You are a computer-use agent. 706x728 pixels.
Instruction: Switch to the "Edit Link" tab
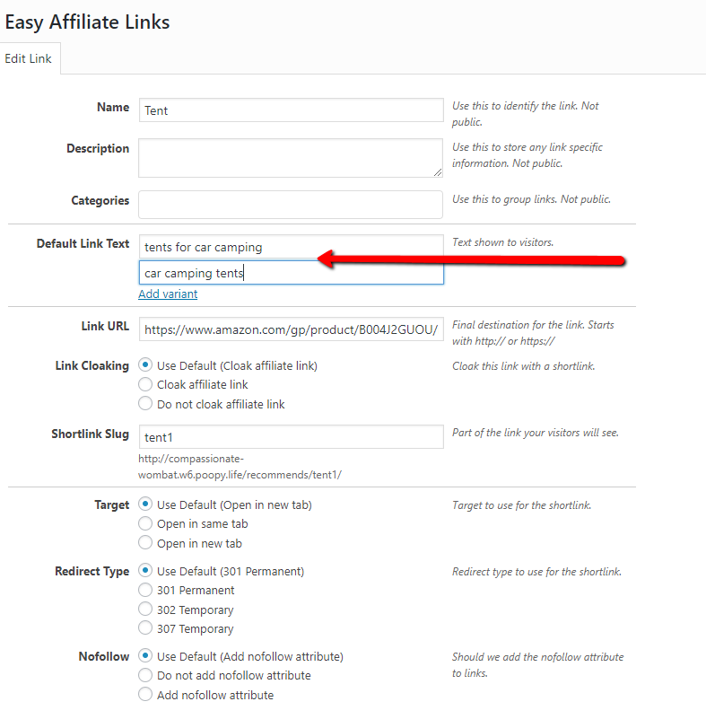29,58
